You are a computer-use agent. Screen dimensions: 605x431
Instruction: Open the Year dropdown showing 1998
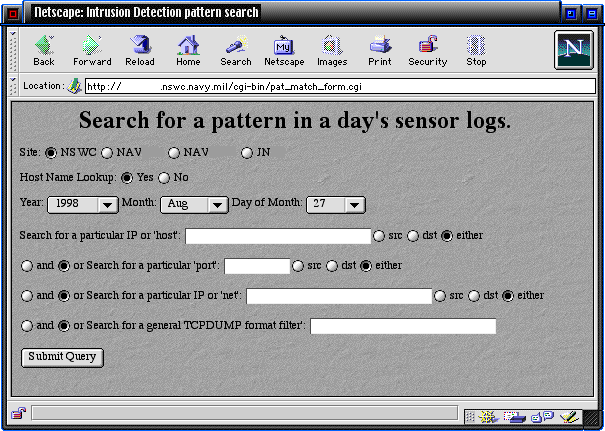pyautogui.click(x=83, y=204)
